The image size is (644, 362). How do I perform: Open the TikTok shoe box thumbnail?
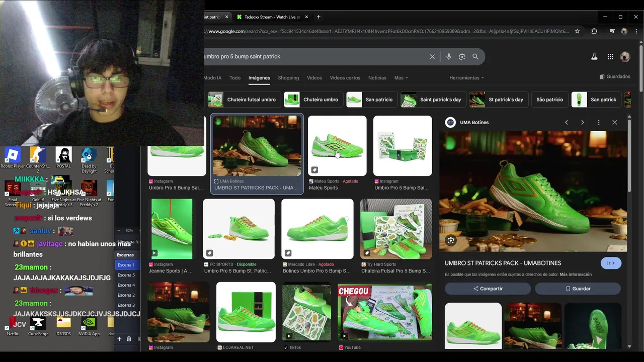pos(306,312)
